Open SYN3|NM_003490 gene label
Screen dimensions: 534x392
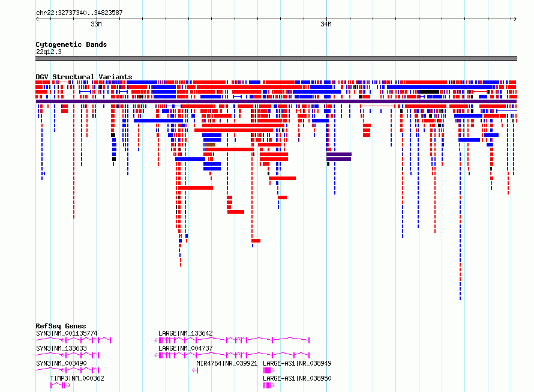coord(61,363)
